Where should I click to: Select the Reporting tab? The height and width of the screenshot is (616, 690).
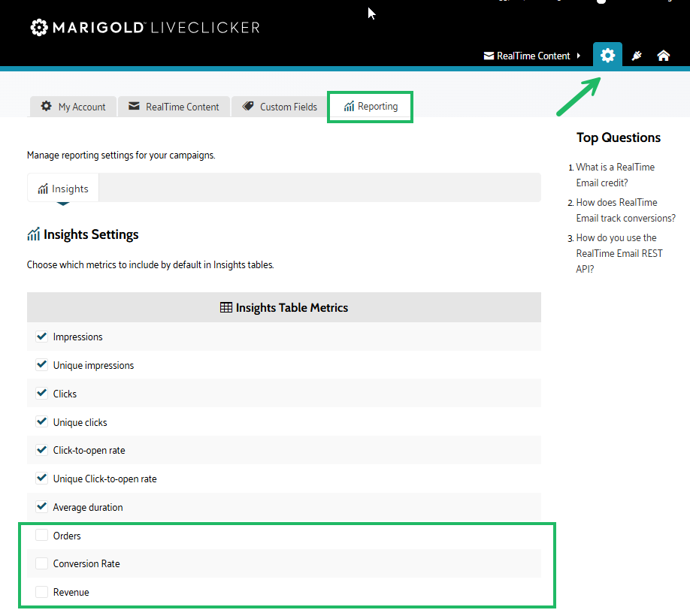[x=371, y=107]
